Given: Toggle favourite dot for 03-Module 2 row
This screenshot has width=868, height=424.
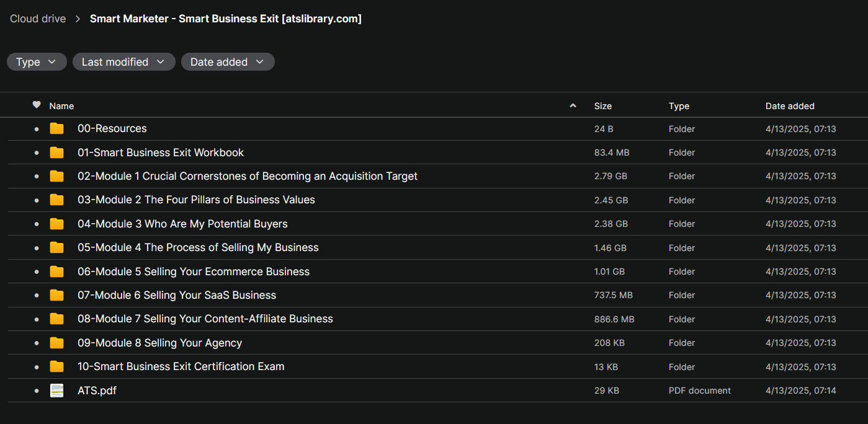Looking at the screenshot, I should pos(37,200).
